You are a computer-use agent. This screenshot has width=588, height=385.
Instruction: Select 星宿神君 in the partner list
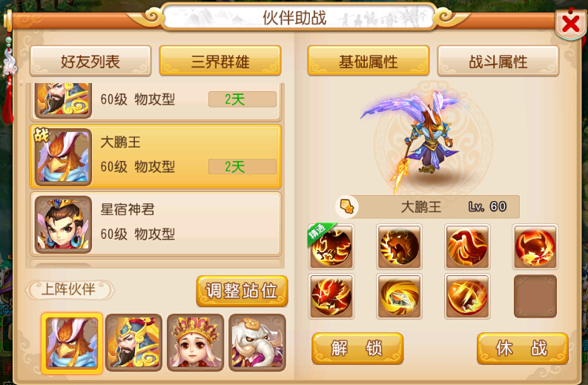(x=156, y=223)
